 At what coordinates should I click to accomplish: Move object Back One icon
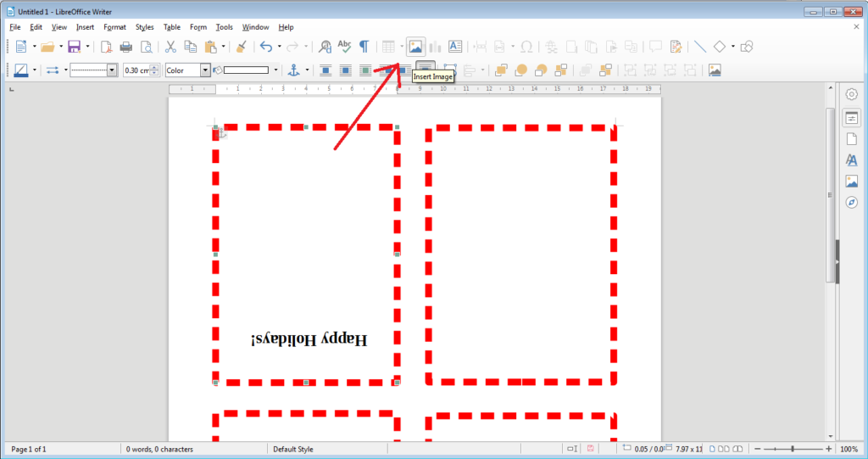[541, 70]
